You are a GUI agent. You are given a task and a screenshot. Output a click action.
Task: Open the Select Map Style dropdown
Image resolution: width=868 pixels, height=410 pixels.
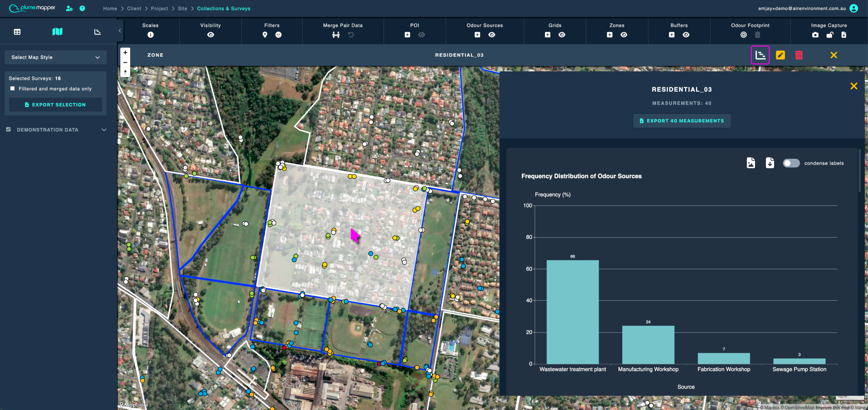click(x=56, y=57)
